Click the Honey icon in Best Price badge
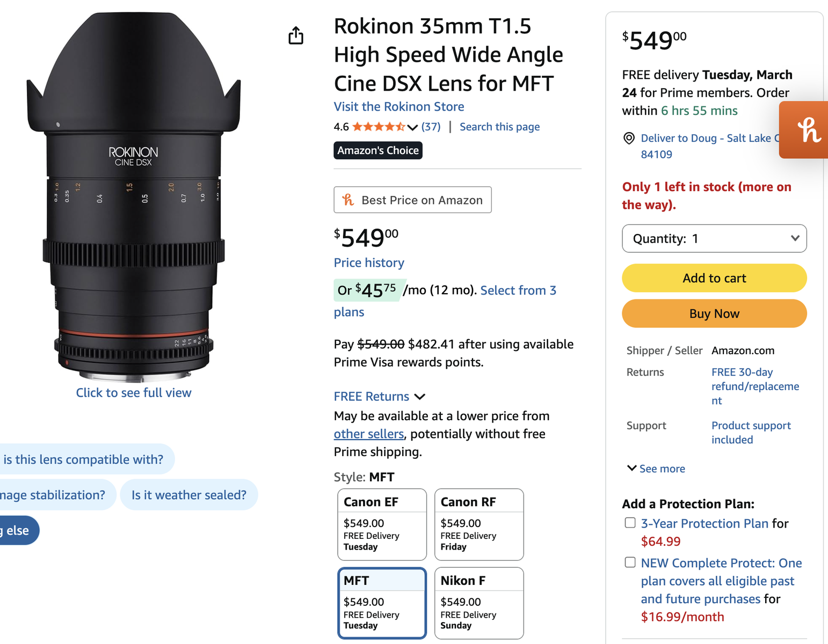Image resolution: width=828 pixels, height=644 pixels. click(348, 200)
